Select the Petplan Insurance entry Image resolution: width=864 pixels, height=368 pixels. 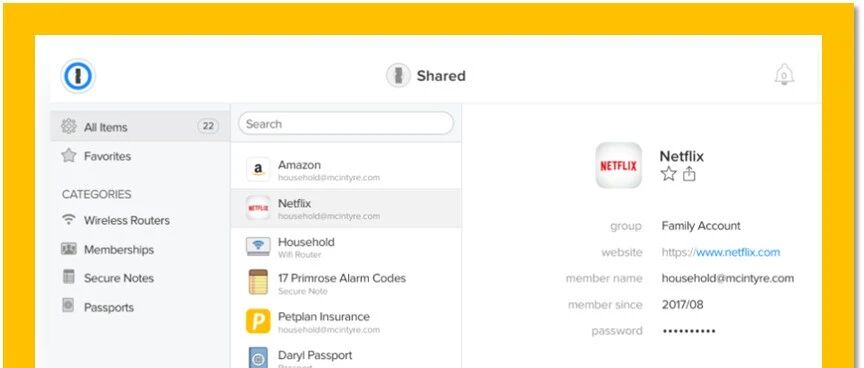tap(346, 322)
